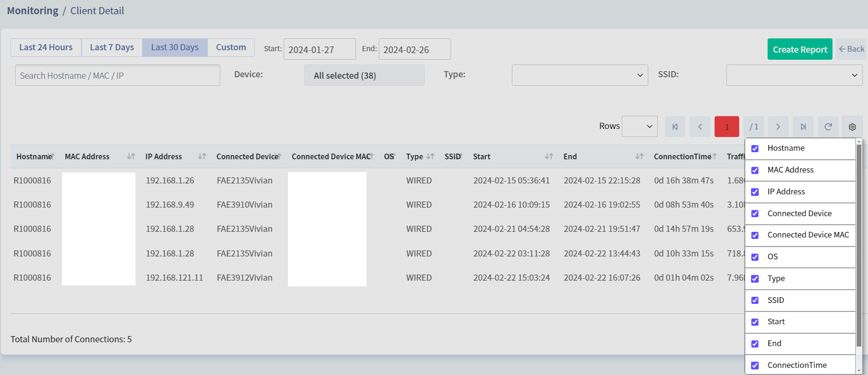Toggle Connected Device MAC column checkbox
Screen dimensions: 868x375
pos(755,235)
